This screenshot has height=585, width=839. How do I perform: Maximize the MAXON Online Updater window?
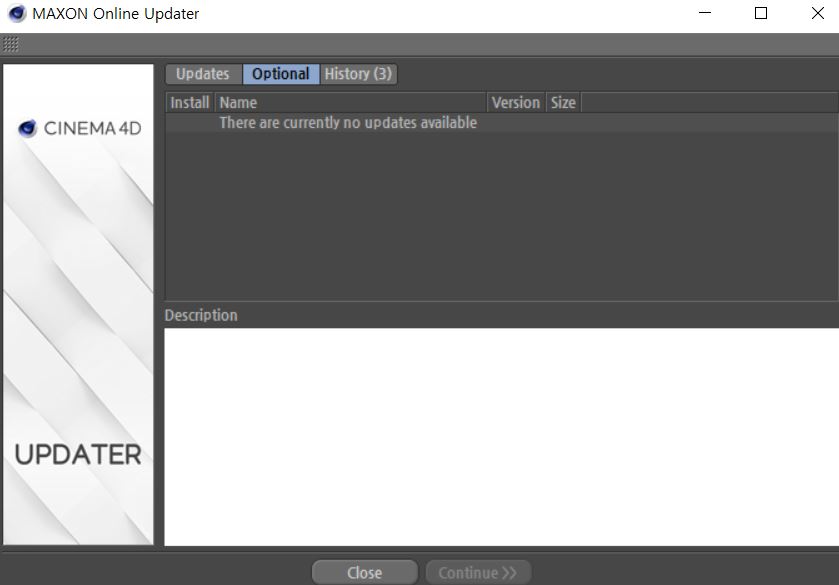[761, 13]
